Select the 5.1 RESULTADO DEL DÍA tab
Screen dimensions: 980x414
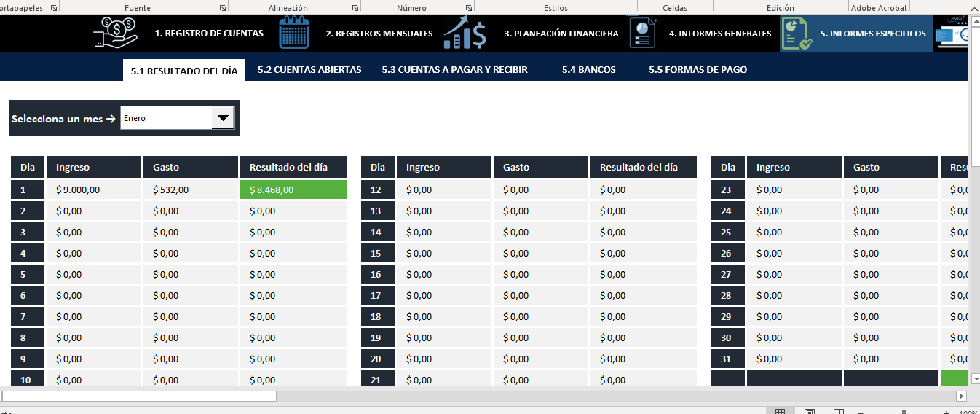[x=184, y=70]
